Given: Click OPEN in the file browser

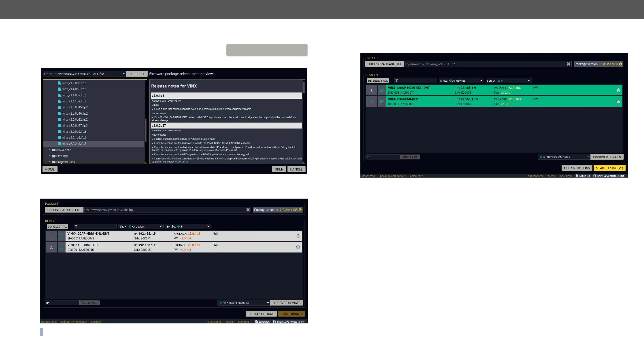Looking at the screenshot, I should click(x=279, y=169).
